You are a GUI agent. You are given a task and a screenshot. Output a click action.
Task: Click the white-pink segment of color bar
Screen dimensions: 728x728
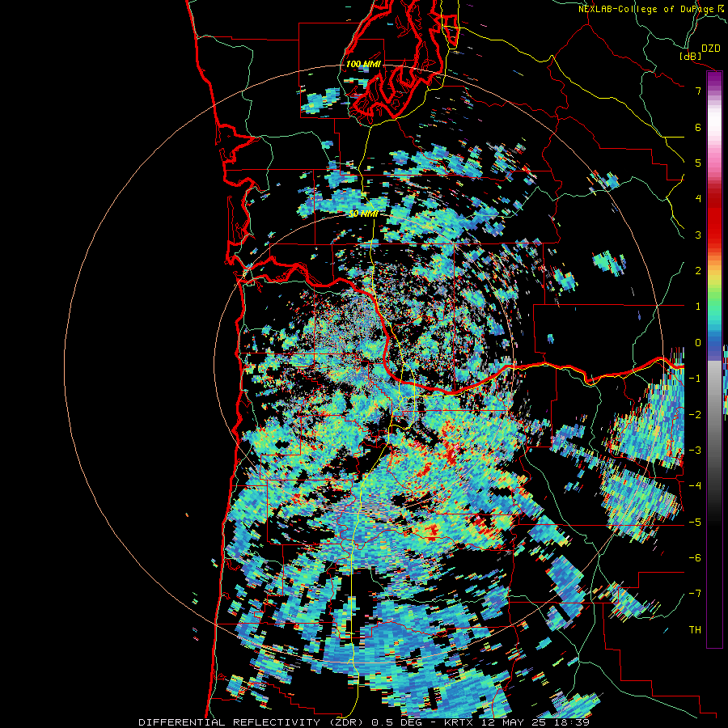click(714, 133)
